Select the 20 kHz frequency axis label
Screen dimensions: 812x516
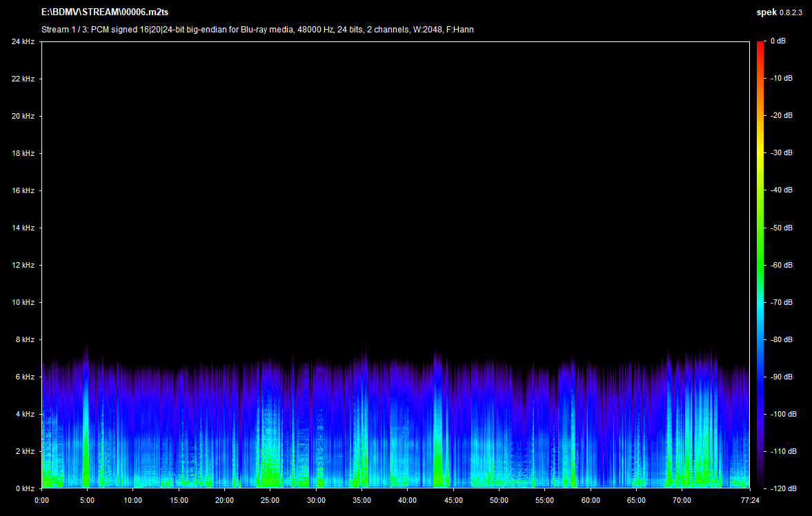(23, 117)
